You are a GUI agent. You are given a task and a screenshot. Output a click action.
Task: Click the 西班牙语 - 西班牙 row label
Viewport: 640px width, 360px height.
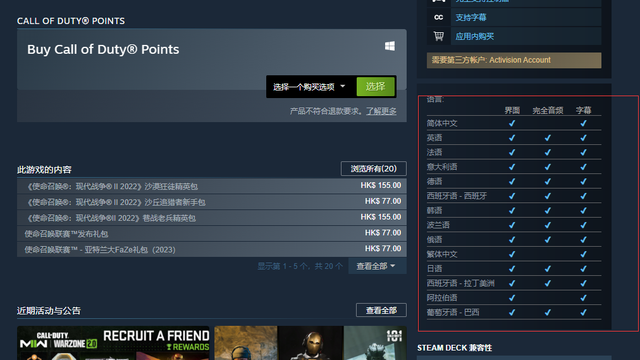(457, 196)
